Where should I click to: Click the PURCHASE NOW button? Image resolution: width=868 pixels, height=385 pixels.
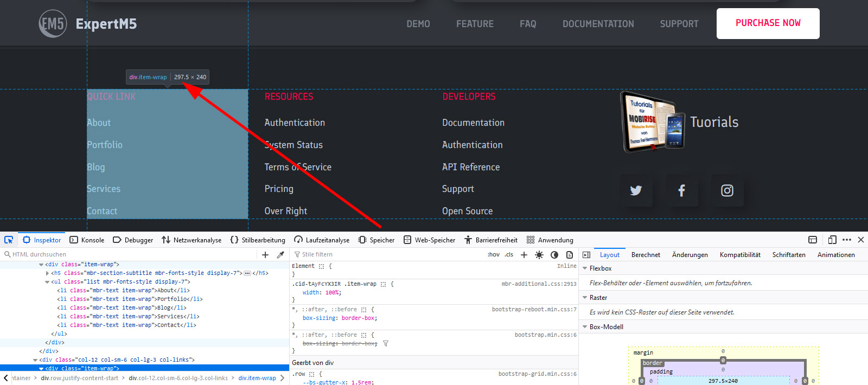(768, 23)
